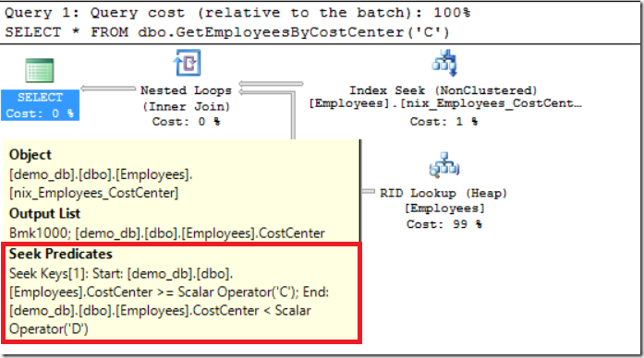Click the SELECT * FROM dbo.GetEmployeesByCostCenter statement text

(227, 32)
